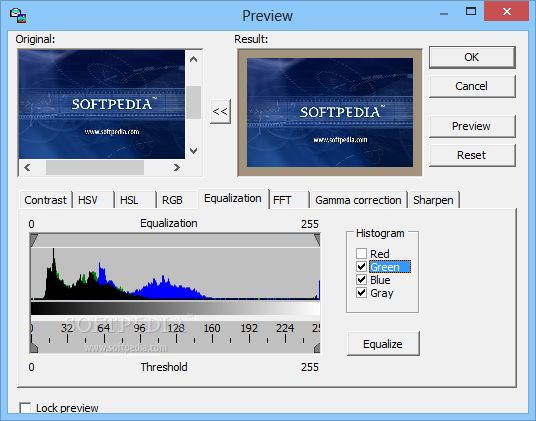Click the 224 mark on the threshold ruler
536x421 pixels.
click(285, 328)
